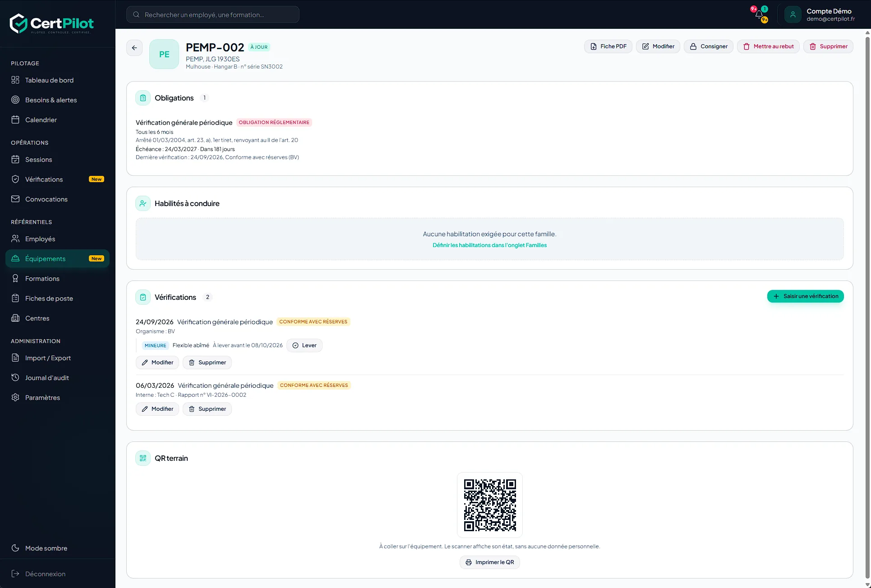Delete the 06/03/2026 verification
871x588 pixels.
(207, 409)
